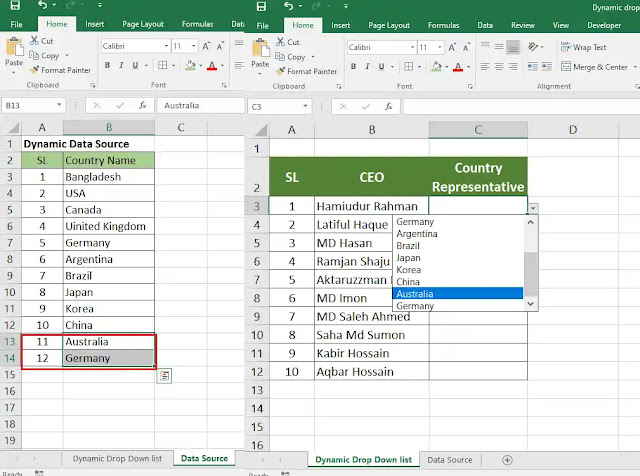This screenshot has height=476, width=640.
Task: Open Developer tab in right window
Action: click(604, 25)
